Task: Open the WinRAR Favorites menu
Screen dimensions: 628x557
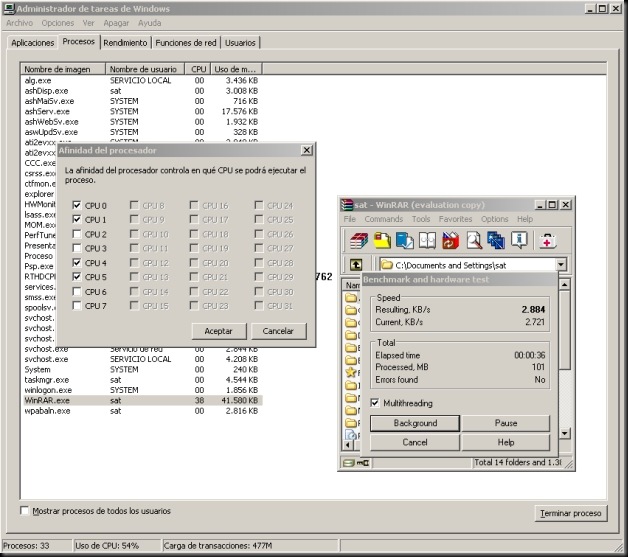Action: click(x=455, y=219)
